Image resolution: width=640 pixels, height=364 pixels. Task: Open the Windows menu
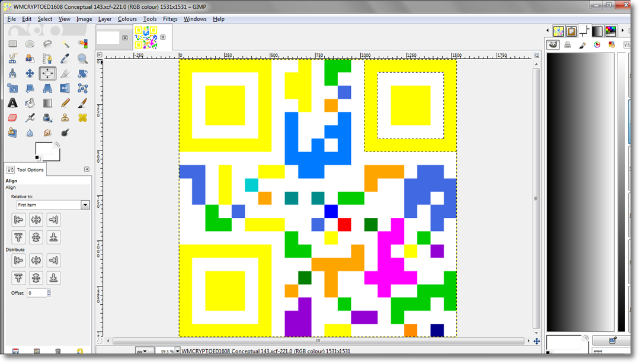(x=195, y=19)
